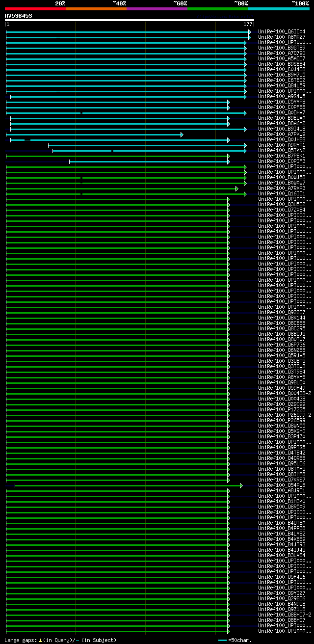Open hit UniRef100_Q6ICX4
Screen dimensions: 314x644
coord(282,31)
